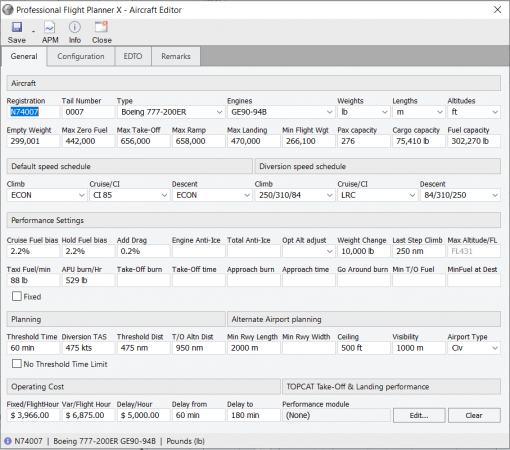Click the Close toolbar icon
Image resolution: width=510 pixels, height=450 pixels.
pos(101,27)
